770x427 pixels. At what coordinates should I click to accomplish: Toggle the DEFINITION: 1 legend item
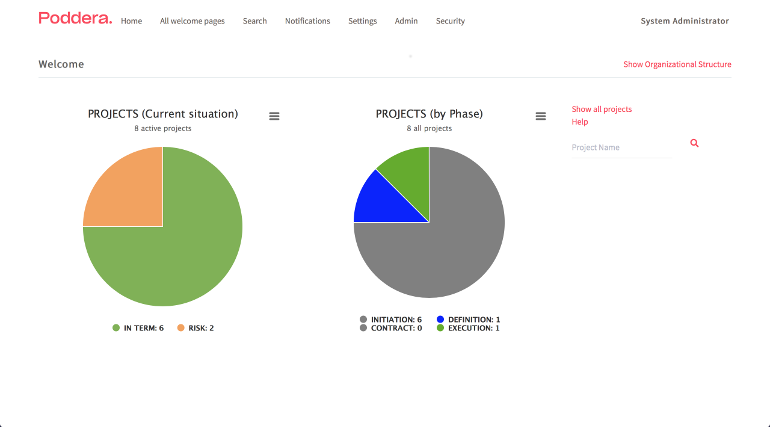pos(468,320)
